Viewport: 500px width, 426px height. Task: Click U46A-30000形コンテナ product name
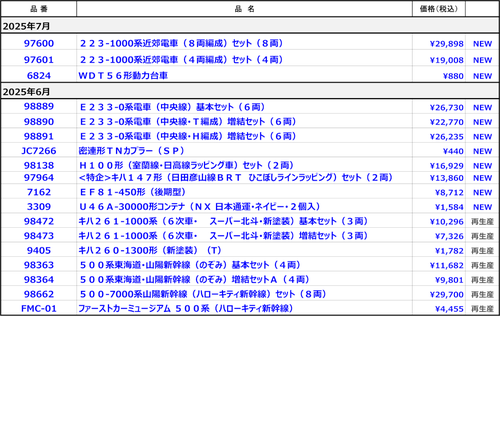pyautogui.click(x=199, y=207)
